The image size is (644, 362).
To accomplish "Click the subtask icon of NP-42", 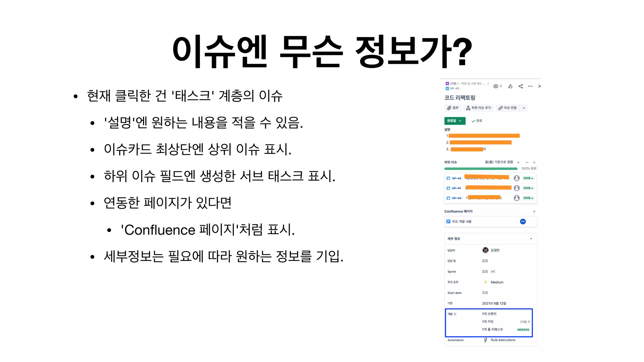I will coord(448,178).
